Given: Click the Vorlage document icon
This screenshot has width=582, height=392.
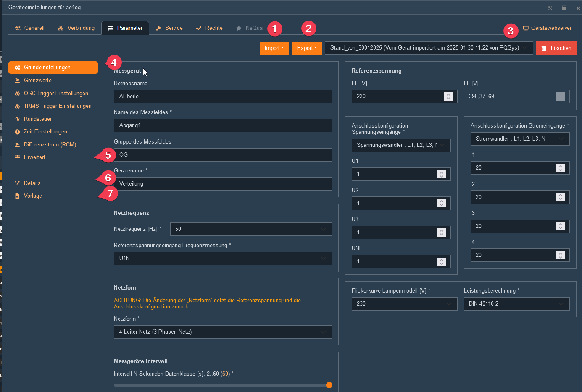Looking at the screenshot, I should 17,196.
